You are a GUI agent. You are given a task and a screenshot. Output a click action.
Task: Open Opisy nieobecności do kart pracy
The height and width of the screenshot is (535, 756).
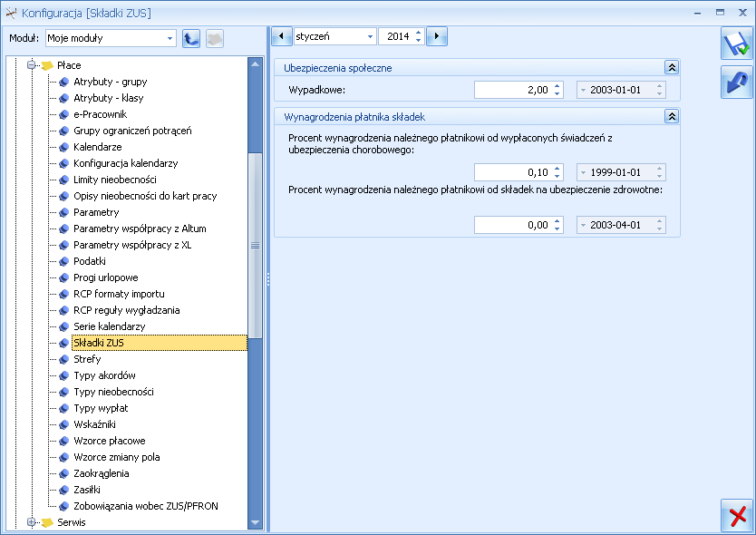(145, 197)
